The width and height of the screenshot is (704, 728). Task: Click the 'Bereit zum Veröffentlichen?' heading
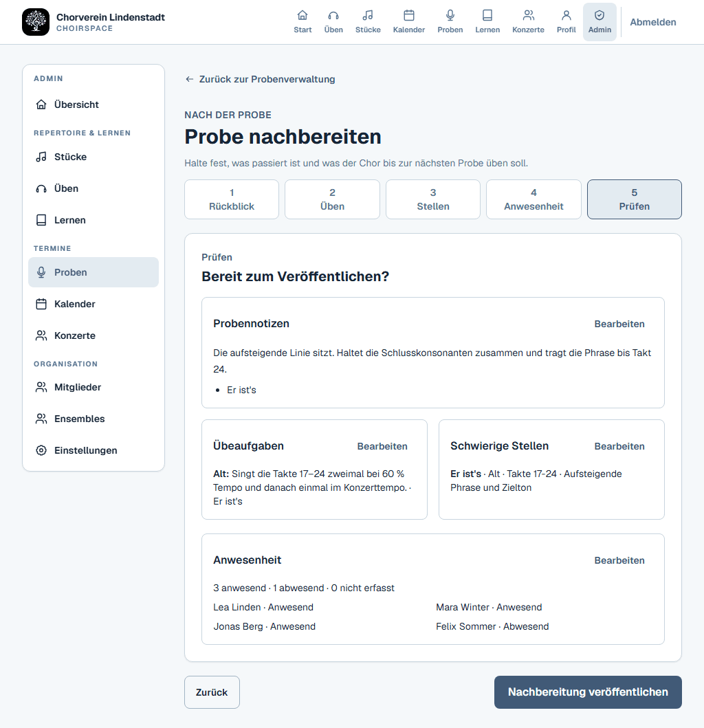(296, 277)
